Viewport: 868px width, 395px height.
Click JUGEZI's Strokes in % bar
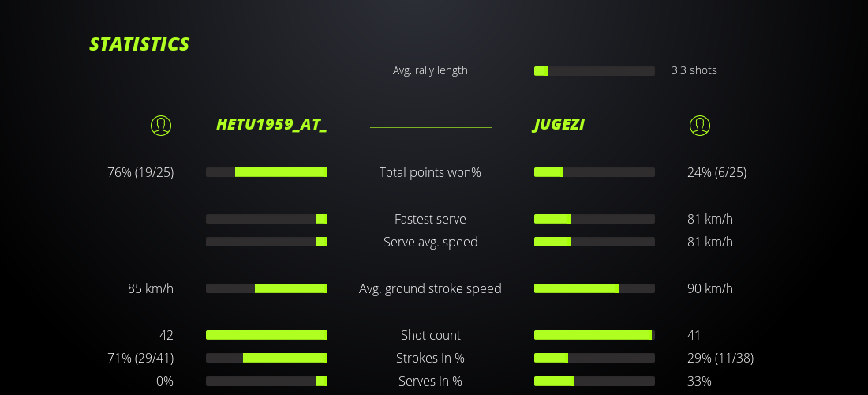tap(594, 358)
